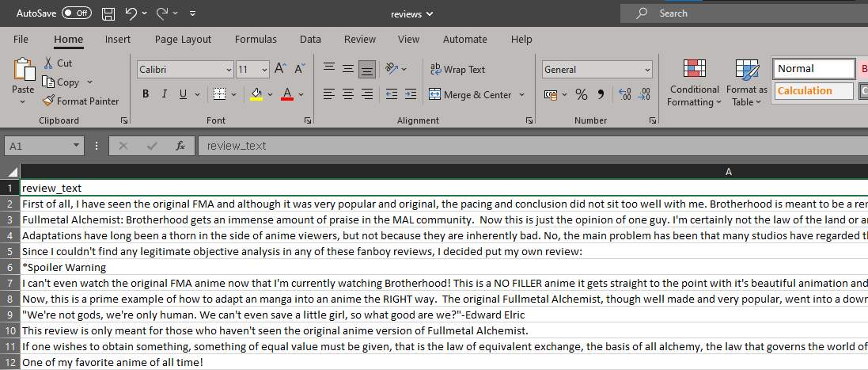Apply red Font Color

[x=286, y=94]
